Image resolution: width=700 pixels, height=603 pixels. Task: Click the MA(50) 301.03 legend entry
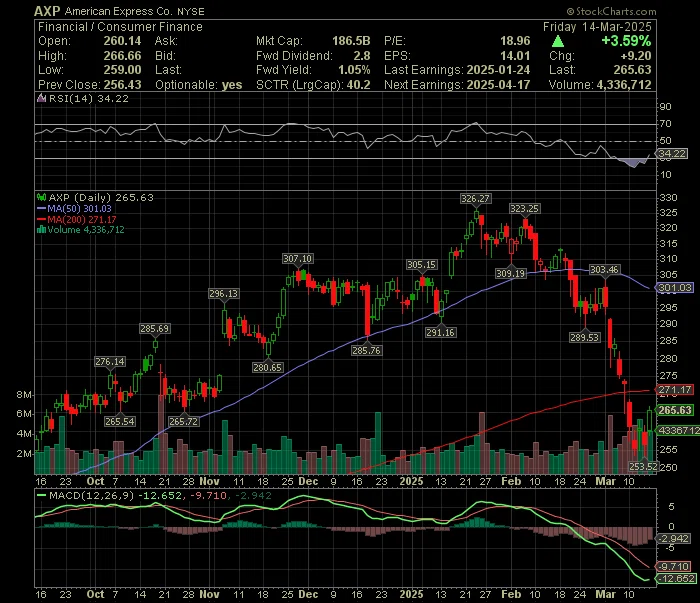79,208
